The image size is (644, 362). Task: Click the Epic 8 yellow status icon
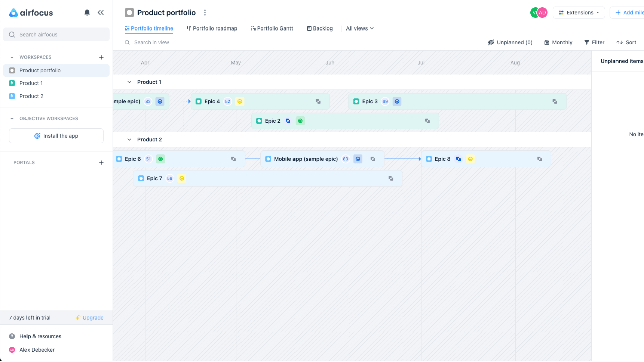(x=470, y=159)
